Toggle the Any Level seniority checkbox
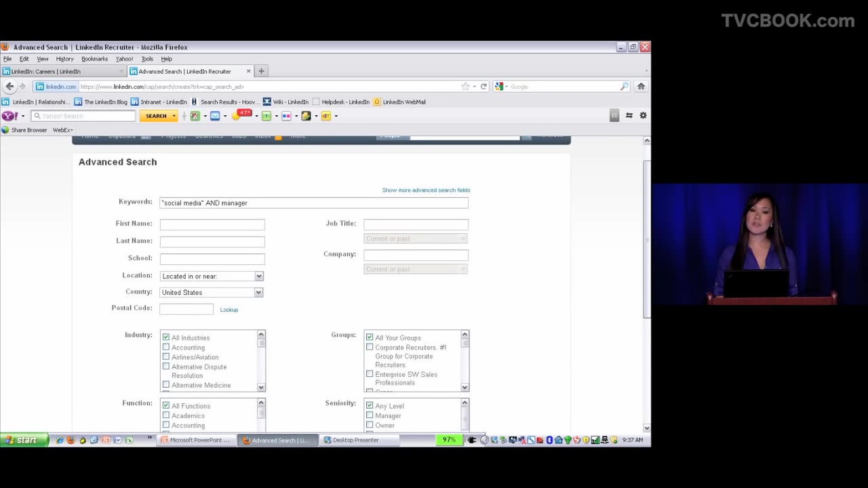This screenshot has width=868, height=488. [370, 405]
